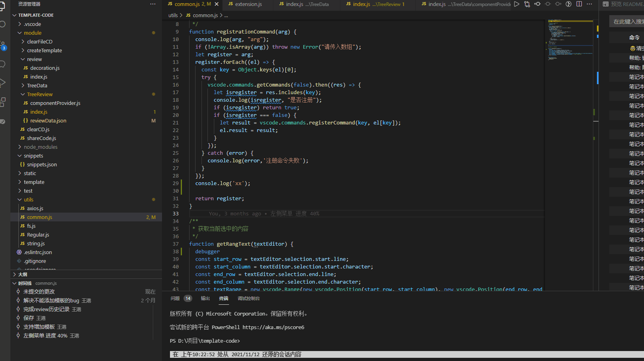Open the https://aka.ms/pscore6 link in terminal

coord(273,327)
